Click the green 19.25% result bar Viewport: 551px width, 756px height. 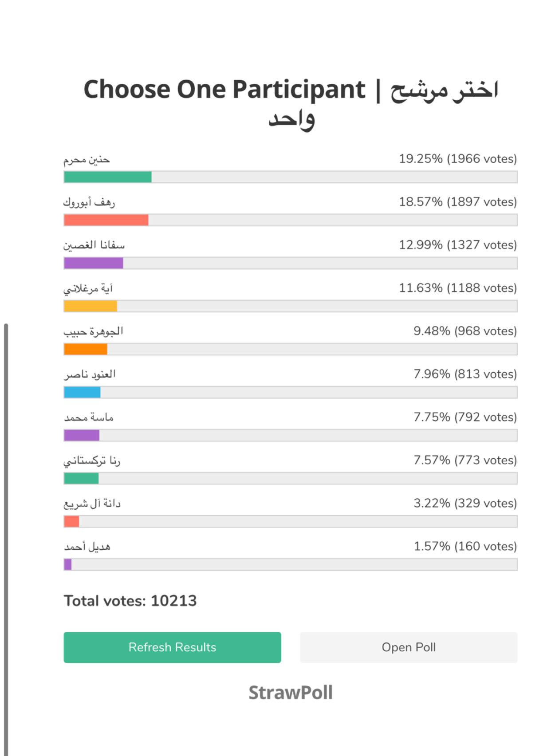(108, 177)
